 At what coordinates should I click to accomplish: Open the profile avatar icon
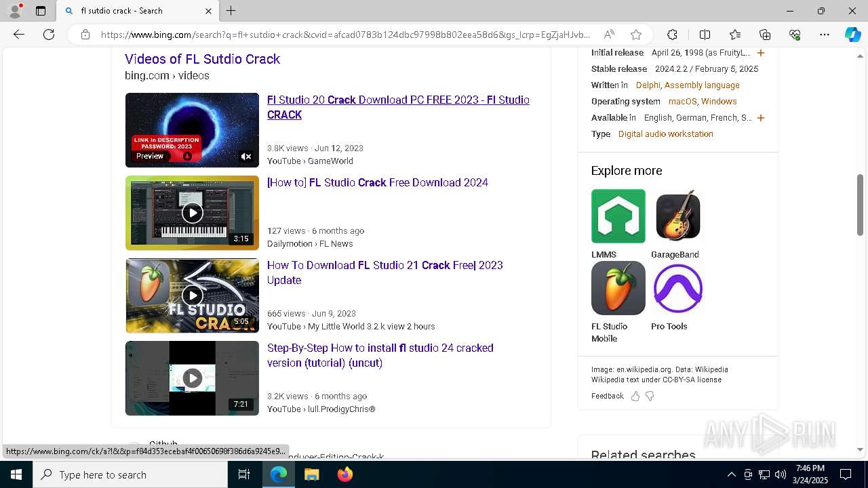(15, 11)
